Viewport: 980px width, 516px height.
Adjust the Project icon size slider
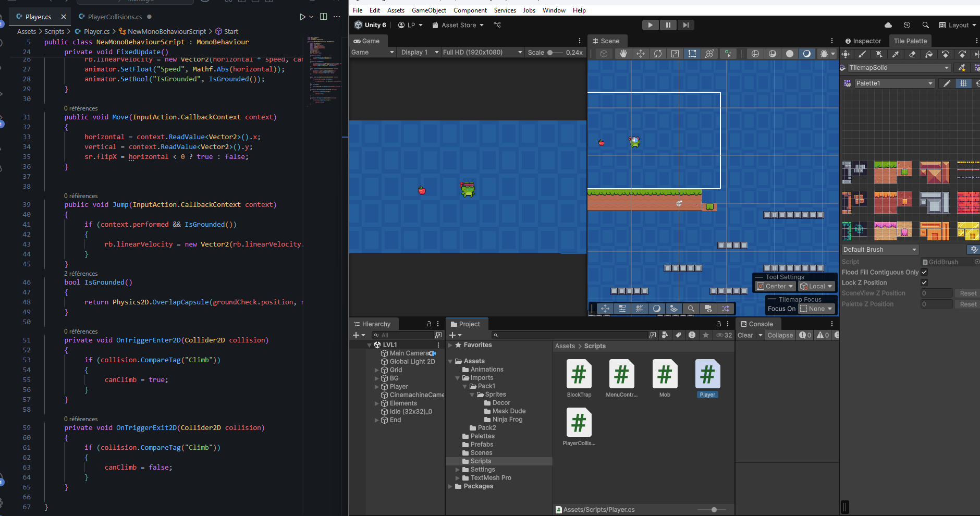[x=712, y=510]
